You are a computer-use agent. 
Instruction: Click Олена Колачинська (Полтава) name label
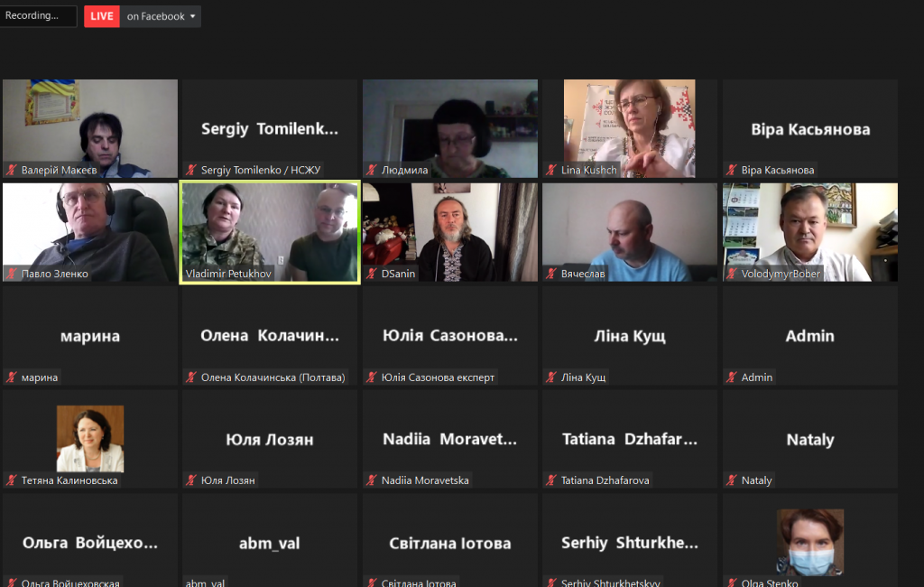click(273, 377)
